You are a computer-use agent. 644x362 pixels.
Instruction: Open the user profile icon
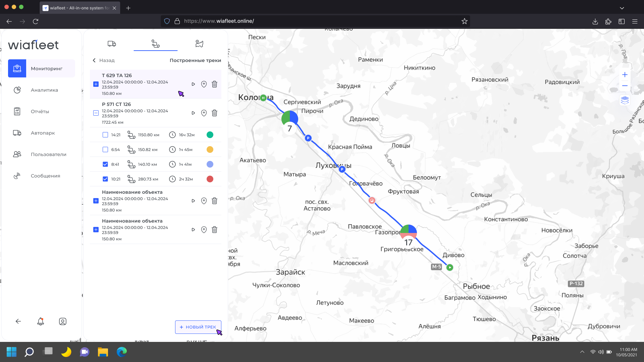63,321
